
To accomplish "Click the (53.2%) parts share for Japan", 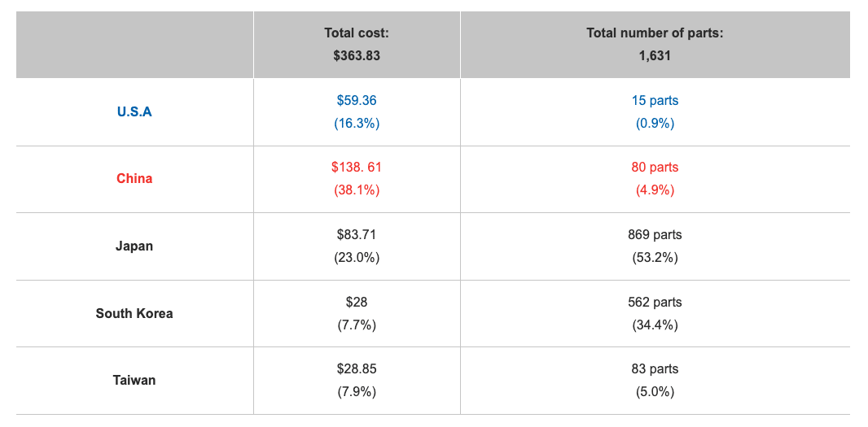I will coord(655,258).
